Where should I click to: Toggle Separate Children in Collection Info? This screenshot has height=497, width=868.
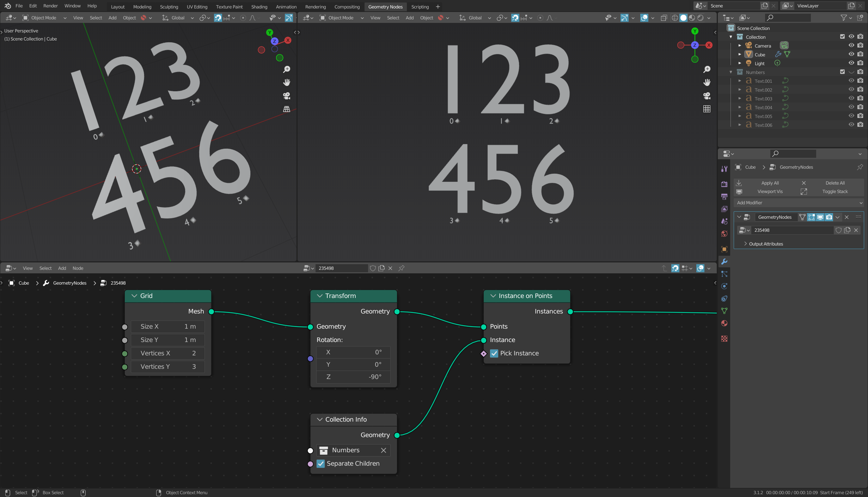click(321, 464)
